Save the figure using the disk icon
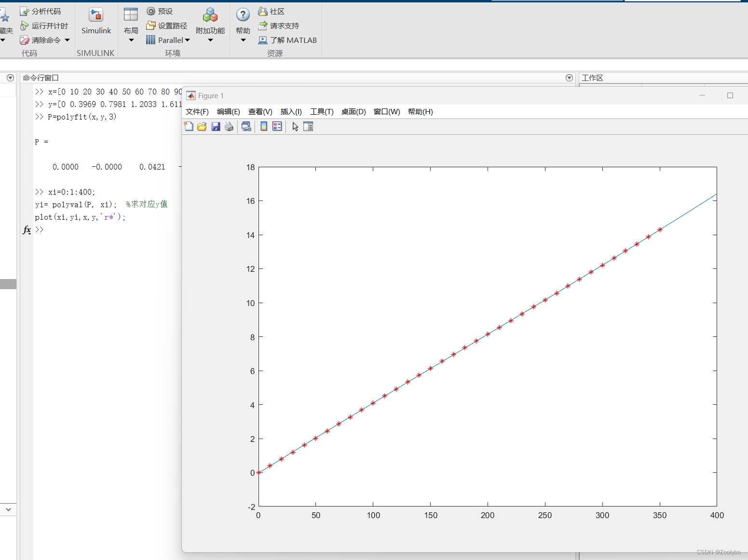Viewport: 748px width, 560px height. [216, 126]
